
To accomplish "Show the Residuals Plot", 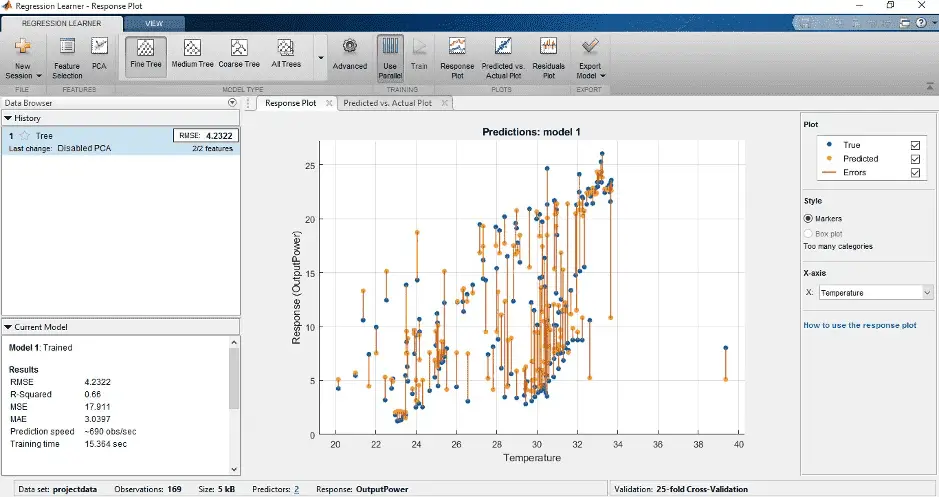I will pyautogui.click(x=549, y=58).
